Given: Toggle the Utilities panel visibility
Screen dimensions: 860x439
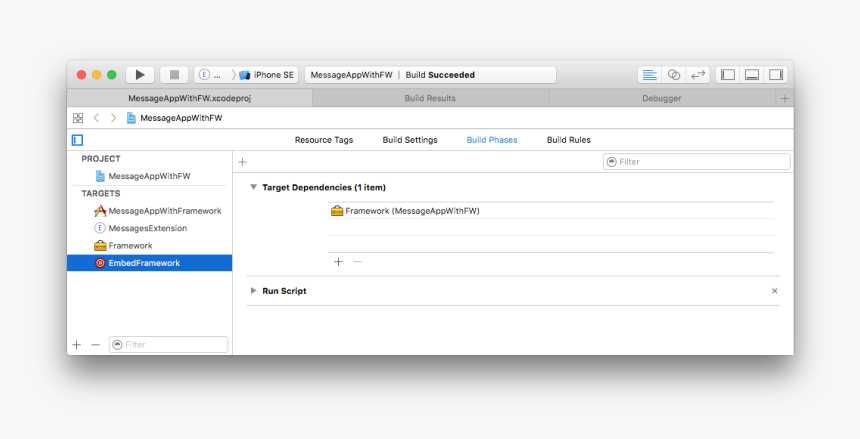Looking at the screenshot, I should (776, 75).
